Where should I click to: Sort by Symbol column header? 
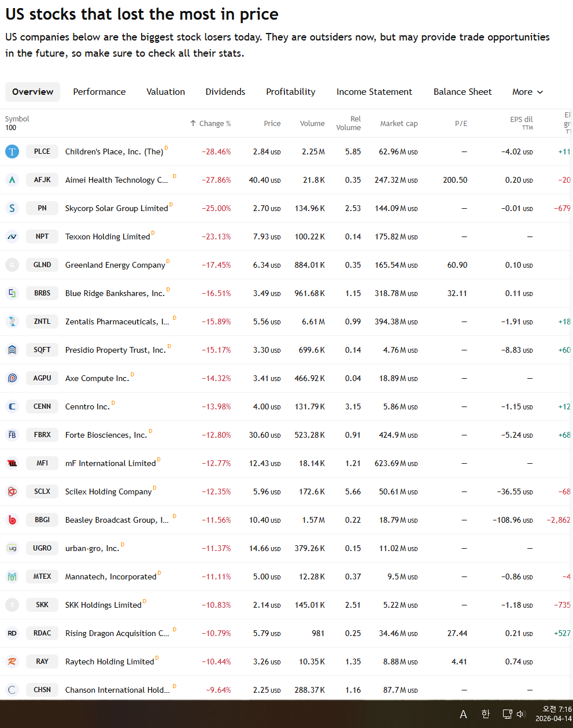(17, 119)
